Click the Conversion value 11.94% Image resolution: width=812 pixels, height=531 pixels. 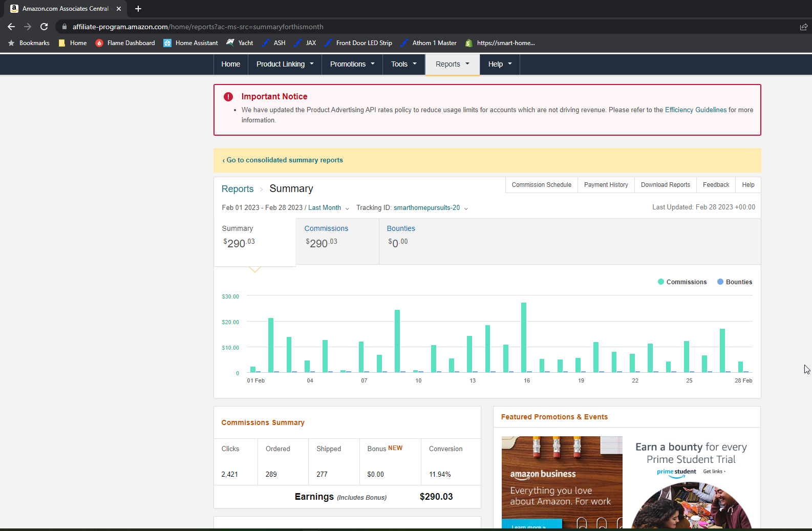point(440,475)
